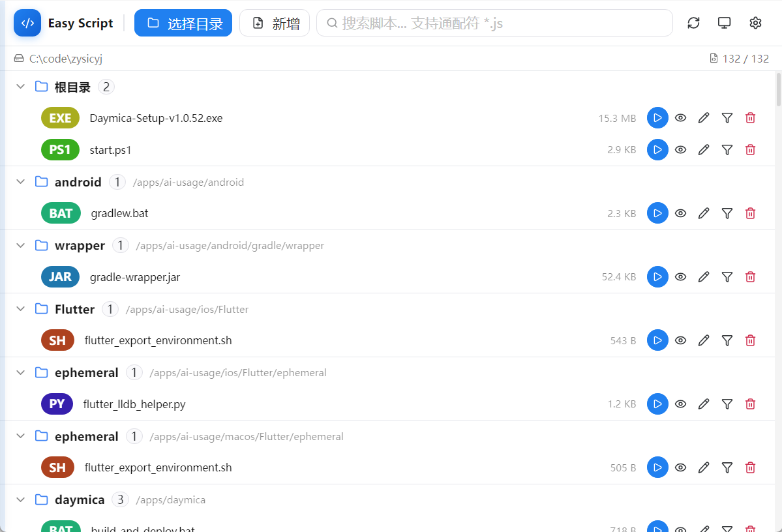The height and width of the screenshot is (532, 782).
Task: Click the 新增 button
Action: coord(275,23)
